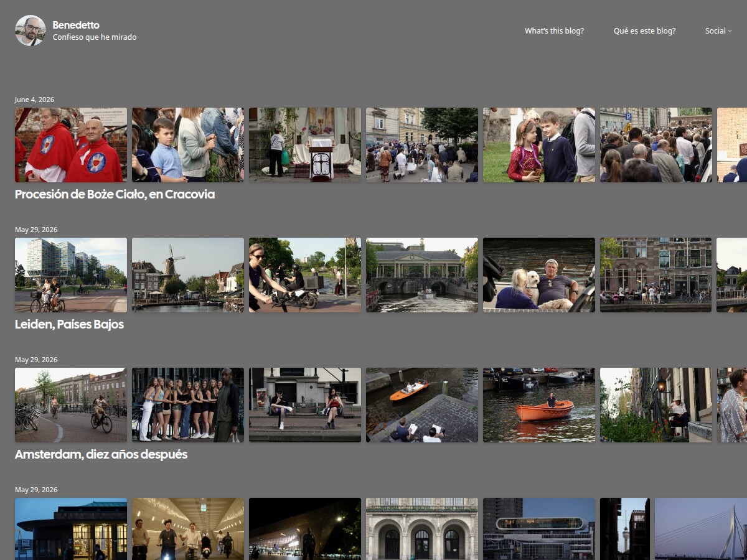
Task: View photo of two men in red robes
Action: [x=71, y=145]
